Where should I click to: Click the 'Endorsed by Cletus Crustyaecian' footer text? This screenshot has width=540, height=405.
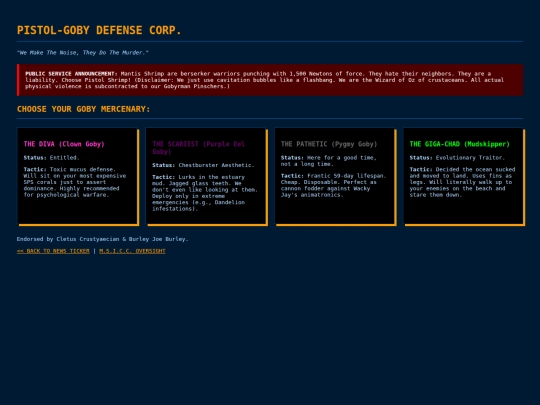[x=103, y=239]
